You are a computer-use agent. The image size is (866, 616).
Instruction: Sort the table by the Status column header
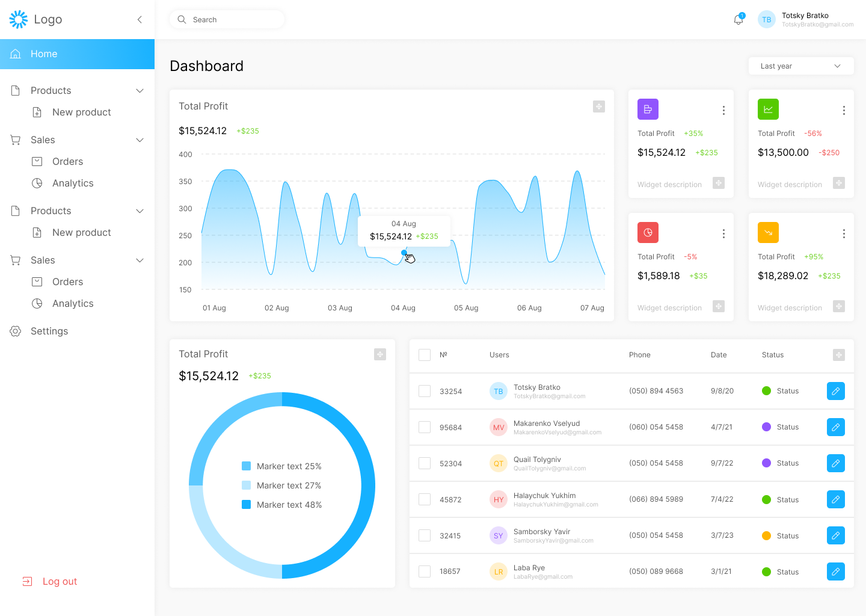[x=773, y=355]
